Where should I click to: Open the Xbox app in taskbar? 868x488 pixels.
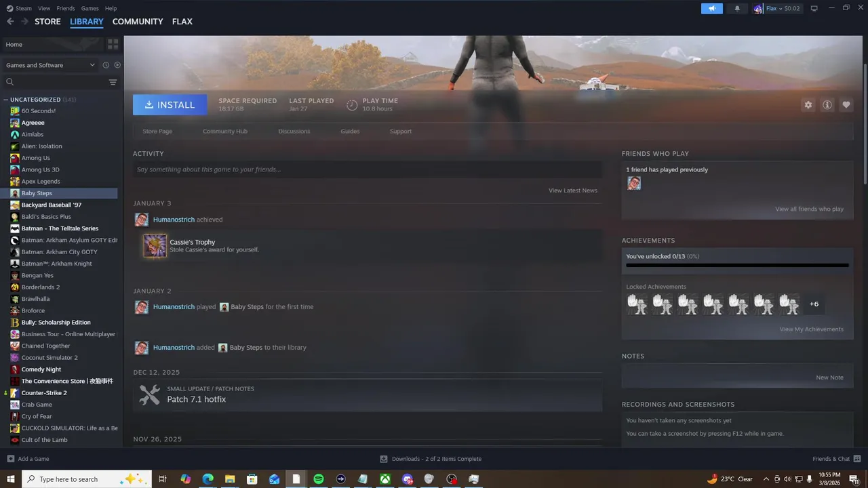coord(385,479)
